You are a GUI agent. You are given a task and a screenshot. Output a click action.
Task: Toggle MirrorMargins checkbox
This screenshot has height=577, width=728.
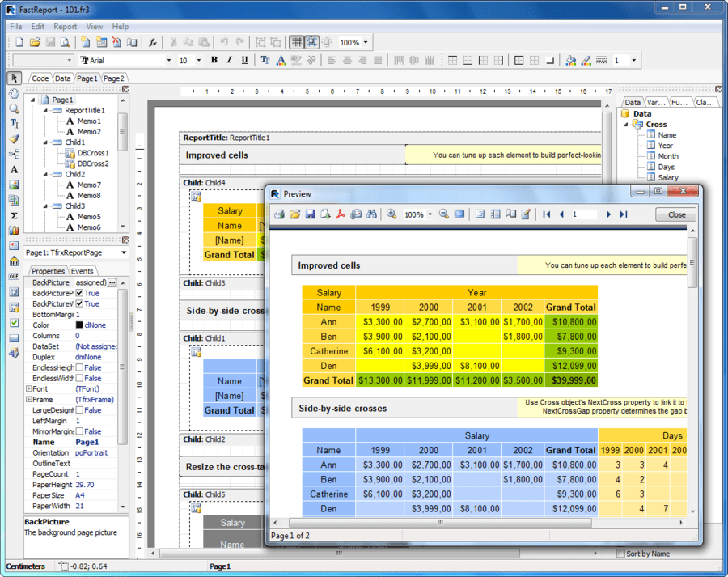(79, 431)
